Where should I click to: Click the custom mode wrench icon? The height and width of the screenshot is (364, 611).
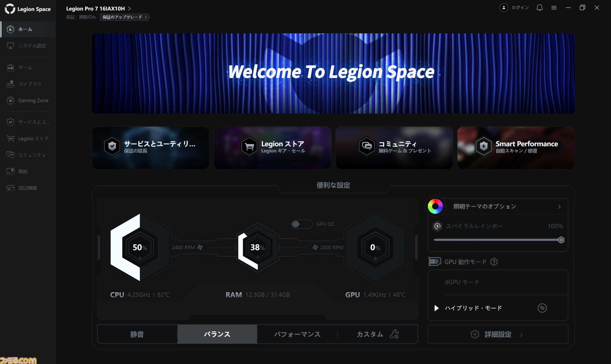[394, 334]
